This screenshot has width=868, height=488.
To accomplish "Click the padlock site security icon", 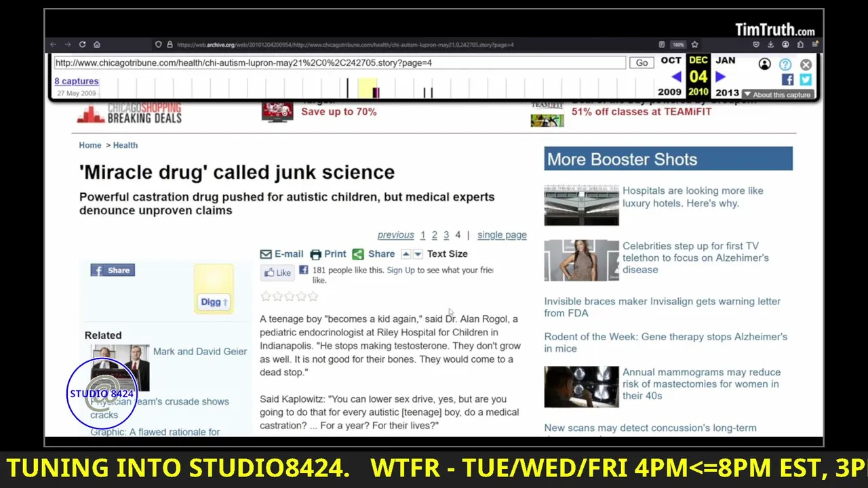I will point(170,45).
